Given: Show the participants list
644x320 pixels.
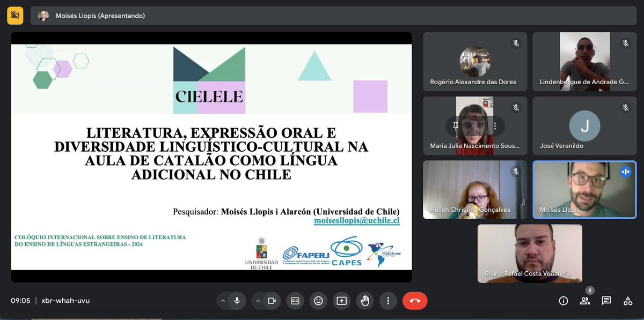Looking at the screenshot, I should click(x=584, y=301).
